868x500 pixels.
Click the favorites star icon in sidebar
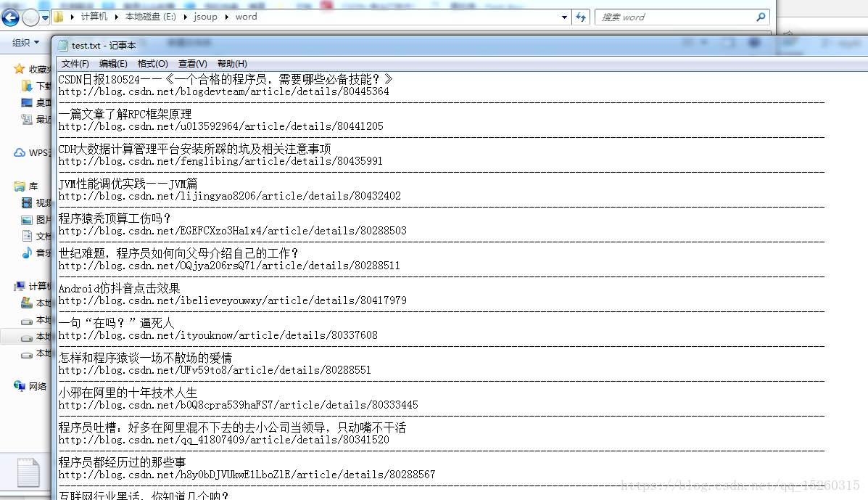[20, 69]
